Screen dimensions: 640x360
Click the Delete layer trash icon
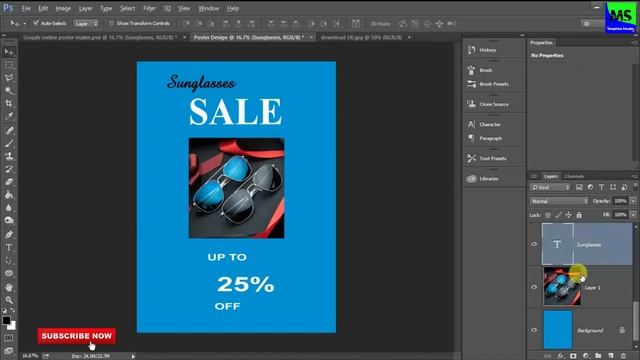point(623,356)
